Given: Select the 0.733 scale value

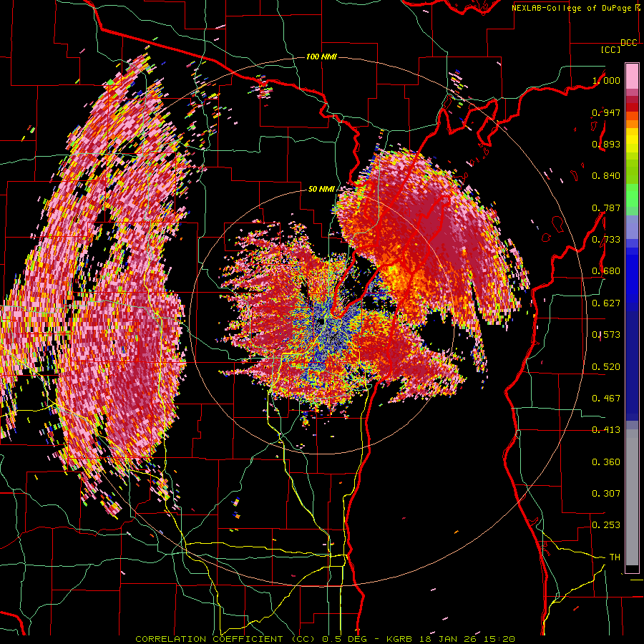Looking at the screenshot, I should pos(606,240).
